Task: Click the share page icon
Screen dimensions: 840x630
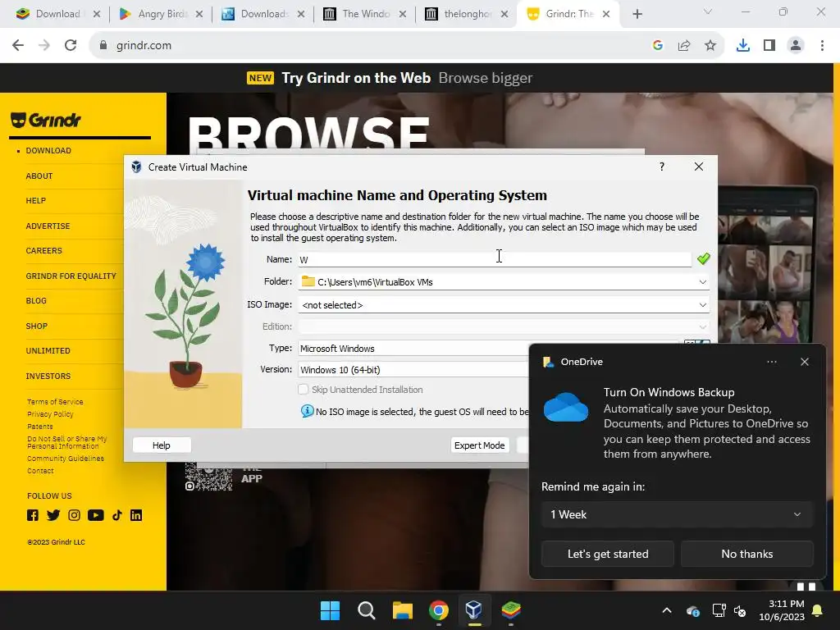Action: pyautogui.click(x=684, y=46)
